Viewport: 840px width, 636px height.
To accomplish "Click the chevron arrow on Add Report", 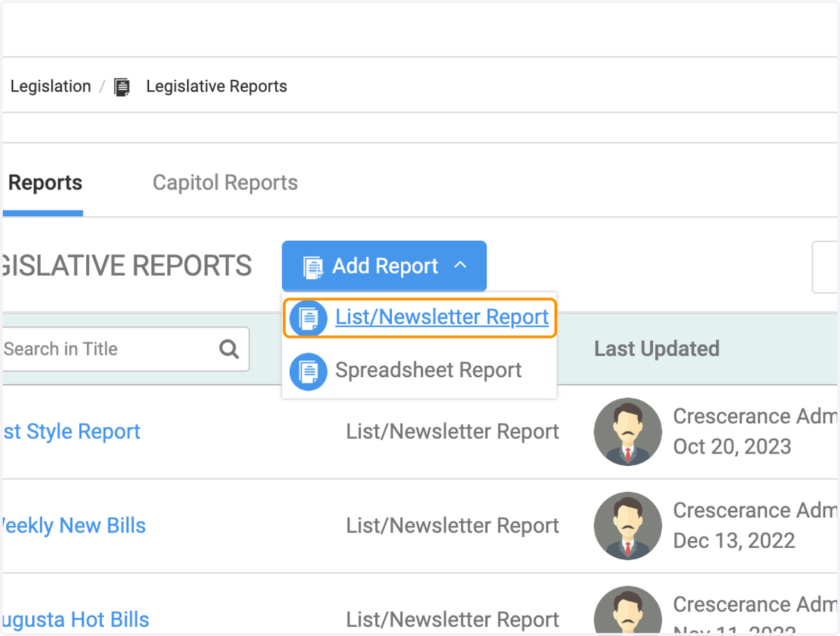I will tap(460, 265).
